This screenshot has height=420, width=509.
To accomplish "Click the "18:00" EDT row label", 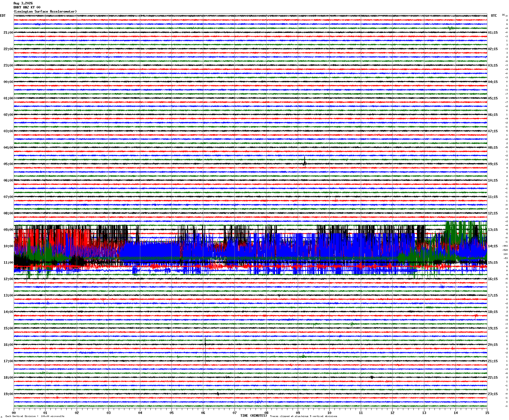I will click(x=8, y=378).
